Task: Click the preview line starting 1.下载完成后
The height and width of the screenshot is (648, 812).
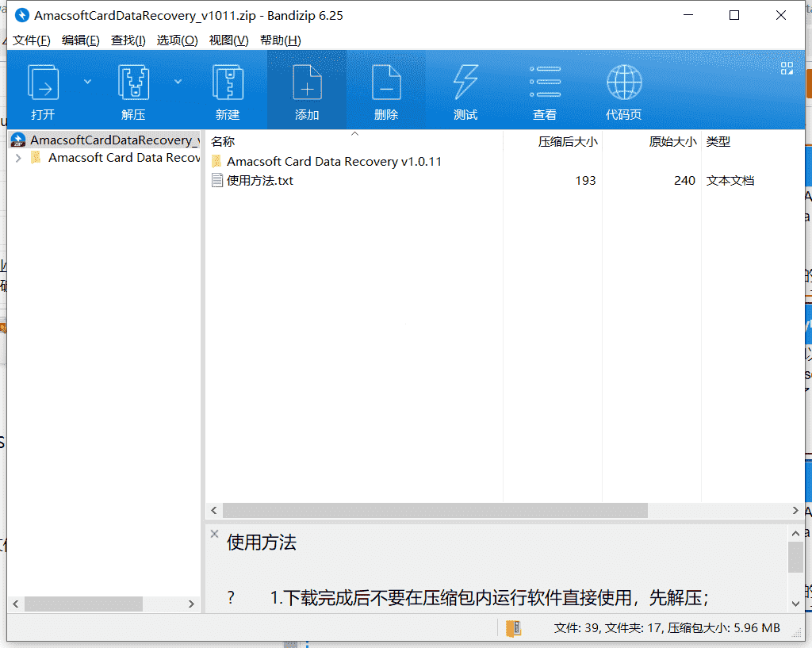Action: point(489,598)
